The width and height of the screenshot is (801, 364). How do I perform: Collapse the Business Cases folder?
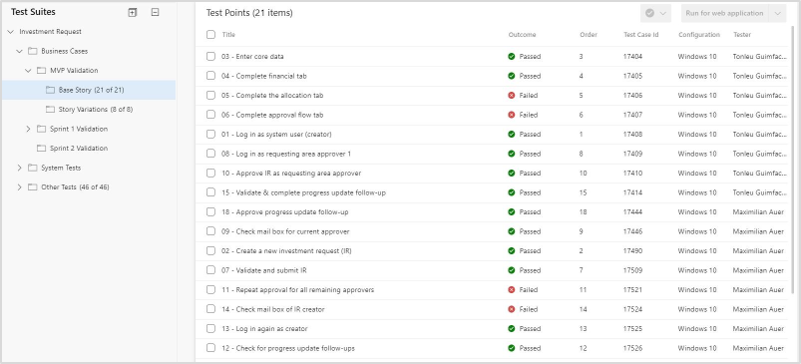19,51
